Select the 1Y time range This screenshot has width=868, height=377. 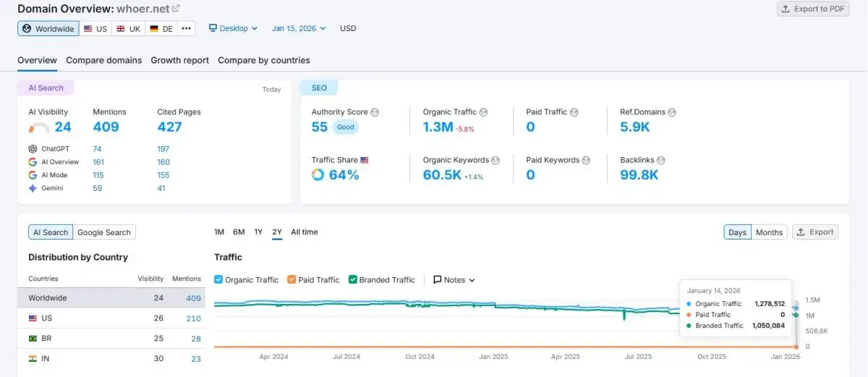click(258, 232)
